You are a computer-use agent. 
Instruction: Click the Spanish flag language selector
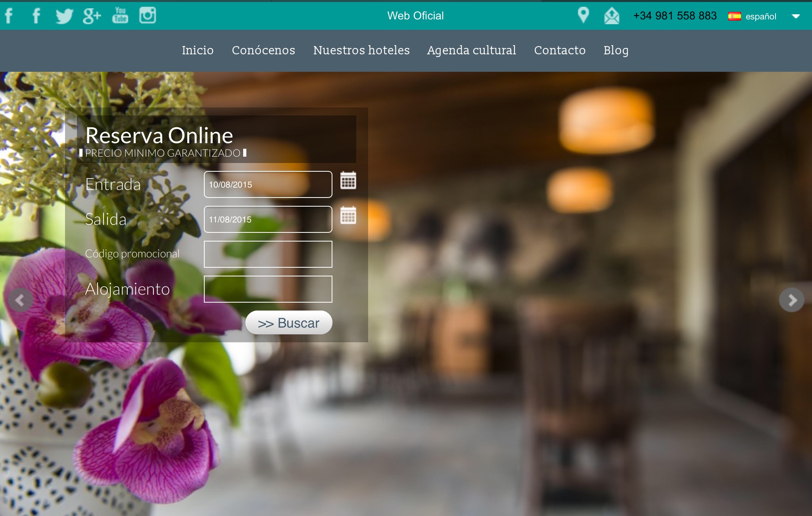pyautogui.click(x=734, y=16)
